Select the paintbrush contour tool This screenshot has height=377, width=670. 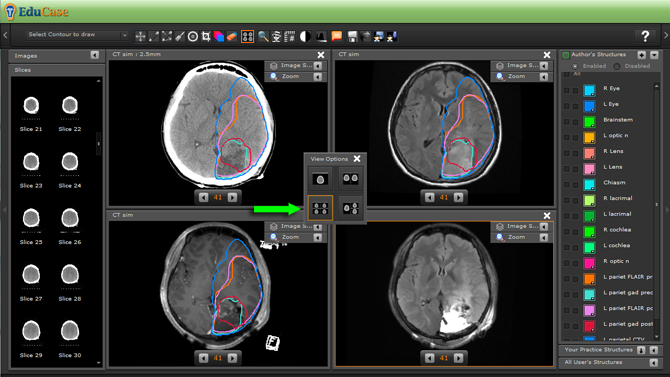179,36
